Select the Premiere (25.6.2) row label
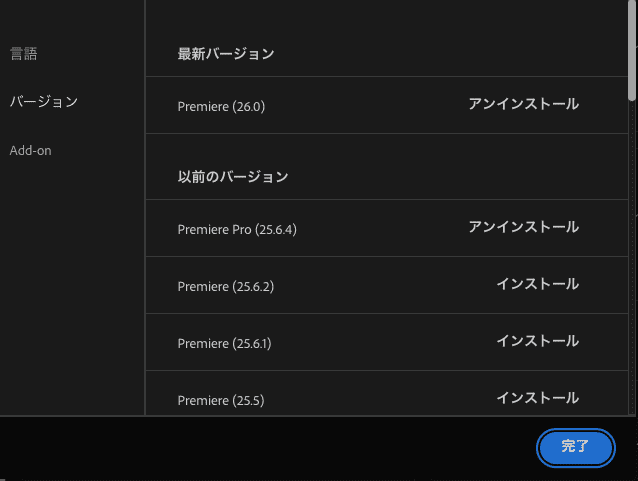 click(225, 286)
